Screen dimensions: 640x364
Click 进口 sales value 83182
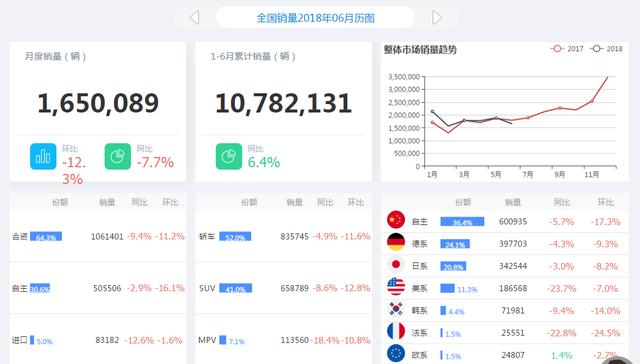pyautogui.click(x=107, y=340)
